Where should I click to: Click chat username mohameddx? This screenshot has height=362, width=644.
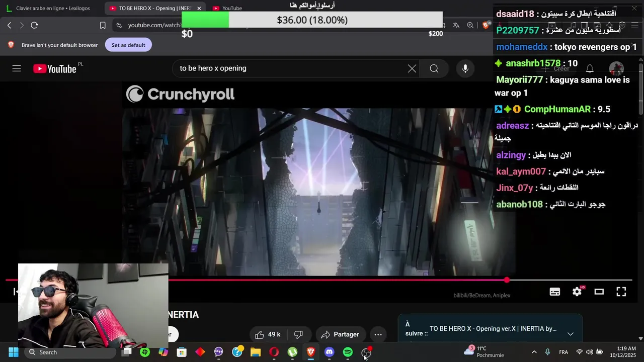click(522, 47)
